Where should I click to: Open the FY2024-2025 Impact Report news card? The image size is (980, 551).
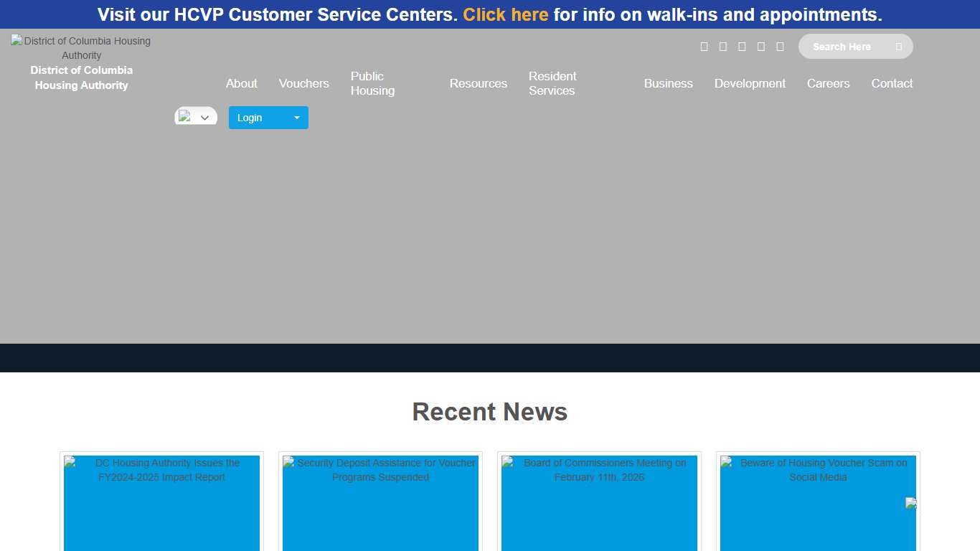pos(161,502)
